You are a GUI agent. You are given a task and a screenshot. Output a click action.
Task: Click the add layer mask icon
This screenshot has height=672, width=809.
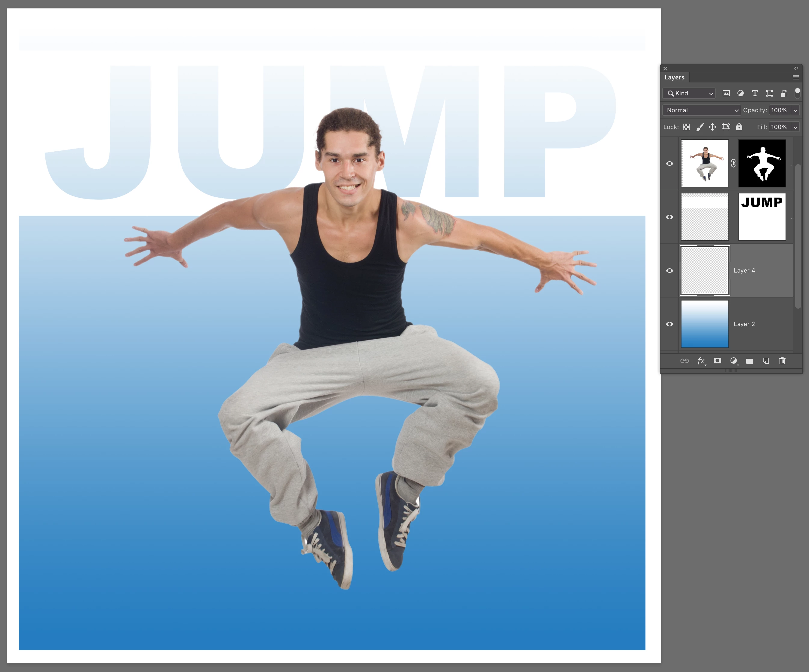717,361
